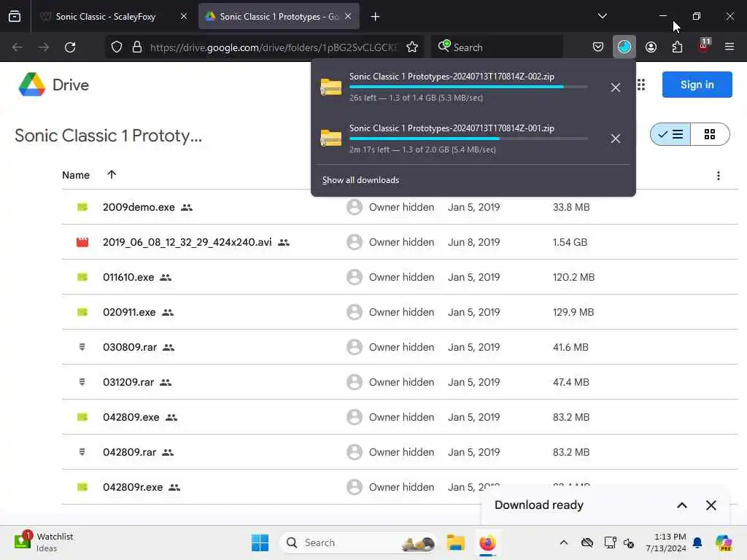Open the extensions puzzle icon
The height and width of the screenshot is (560, 747).
click(677, 47)
